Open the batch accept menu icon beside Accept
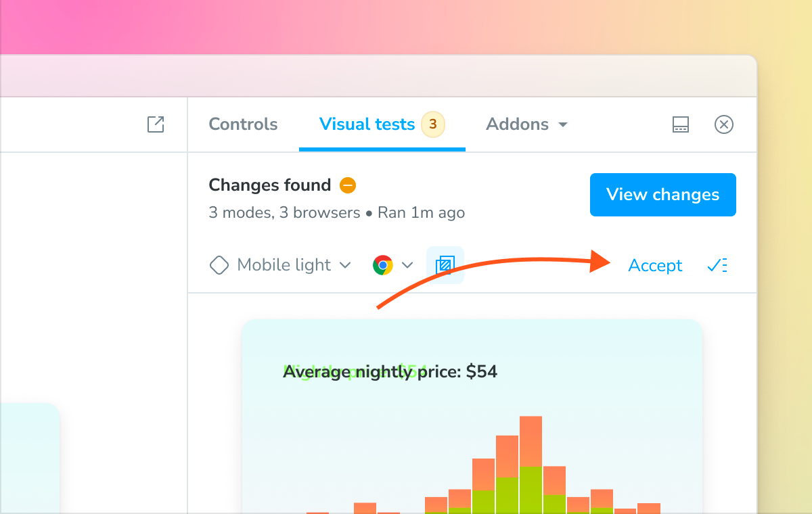812x514 pixels. pos(717,265)
